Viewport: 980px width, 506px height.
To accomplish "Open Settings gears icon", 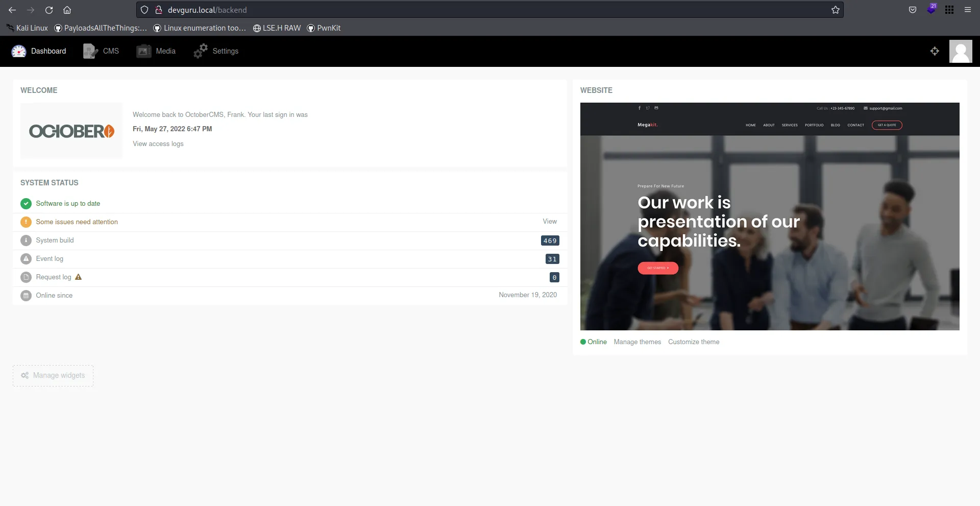I will tap(201, 51).
